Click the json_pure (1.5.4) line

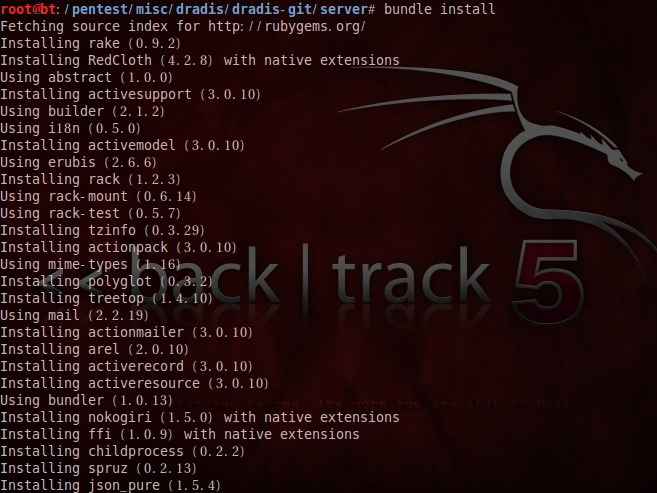(x=110, y=485)
